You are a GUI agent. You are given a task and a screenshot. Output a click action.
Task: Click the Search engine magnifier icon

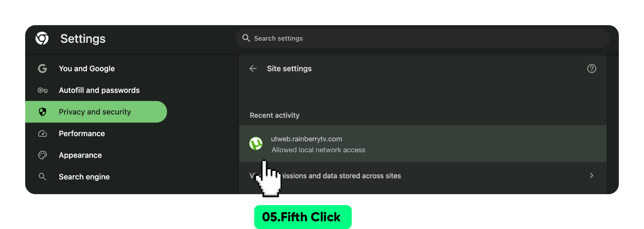click(x=43, y=177)
